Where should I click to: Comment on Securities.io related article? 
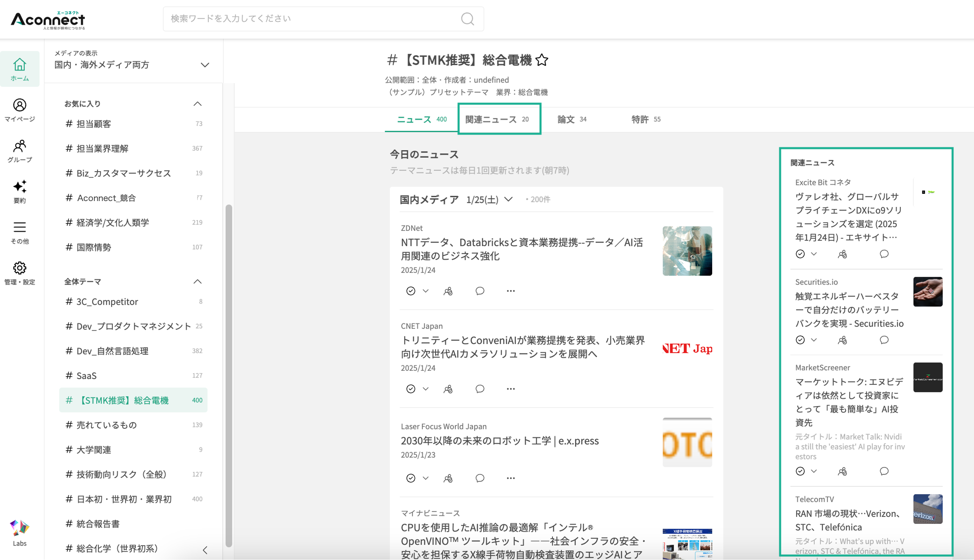(x=884, y=340)
